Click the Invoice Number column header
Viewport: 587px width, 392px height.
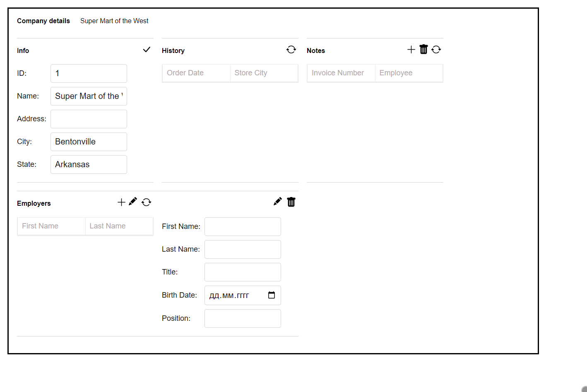(341, 73)
